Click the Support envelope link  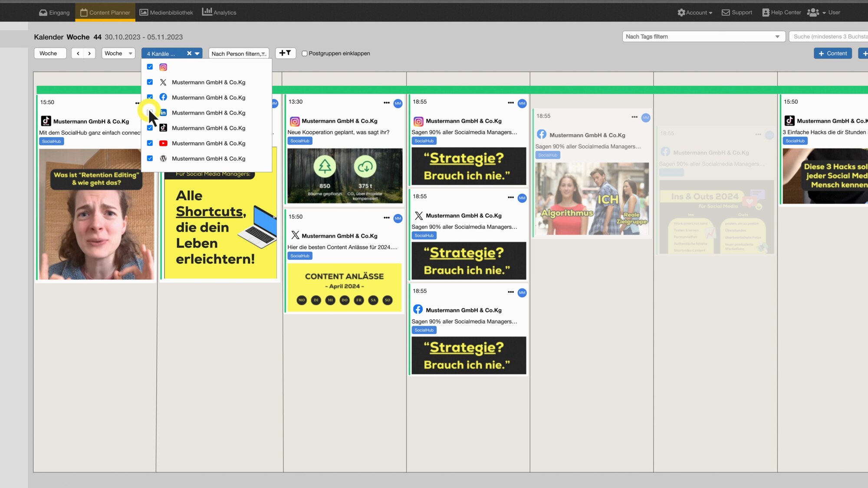737,13
